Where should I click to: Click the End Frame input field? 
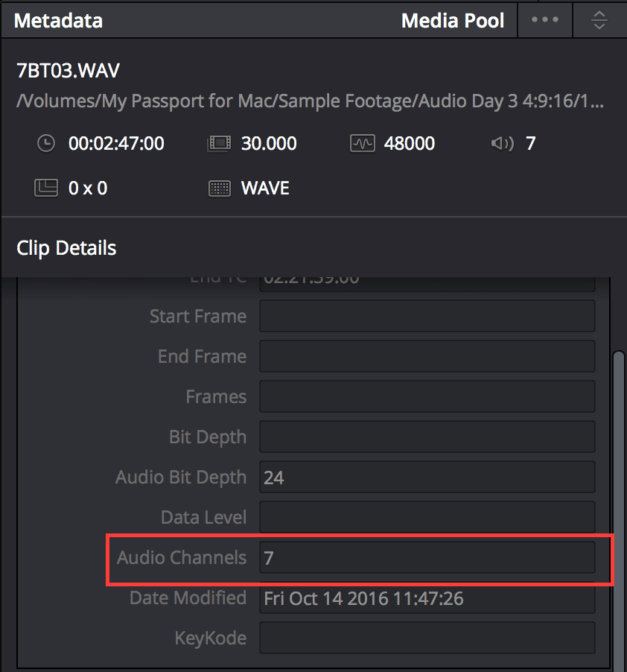pos(427,357)
